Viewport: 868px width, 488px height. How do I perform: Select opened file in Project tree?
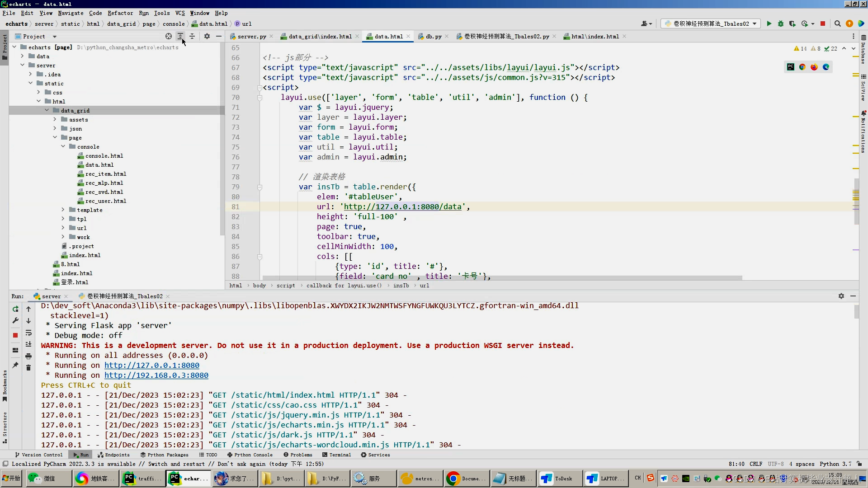tap(169, 36)
